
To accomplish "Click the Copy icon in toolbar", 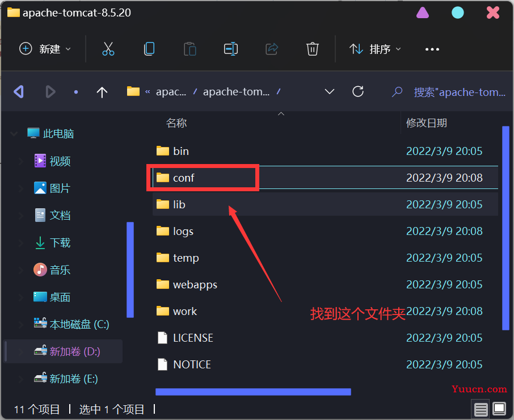I will (149, 49).
